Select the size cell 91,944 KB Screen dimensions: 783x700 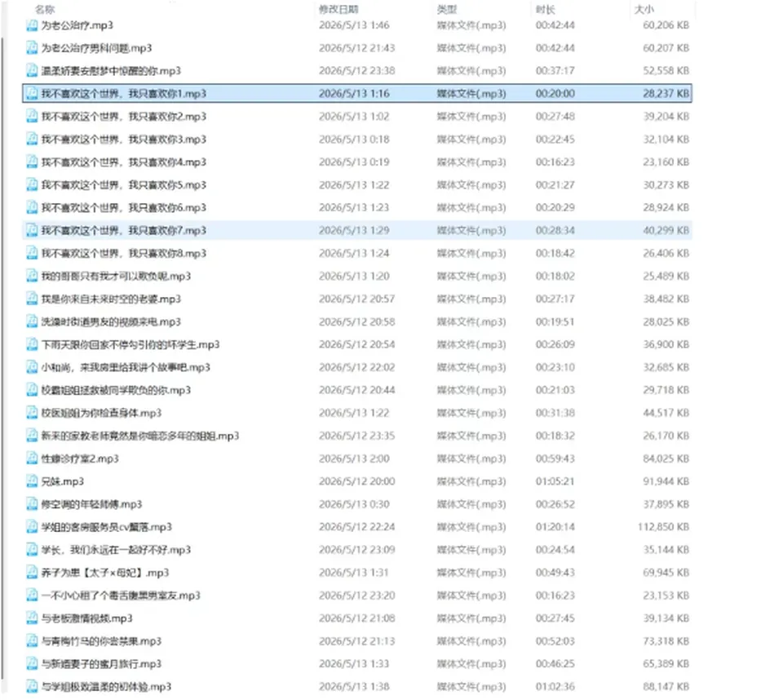[666, 481]
